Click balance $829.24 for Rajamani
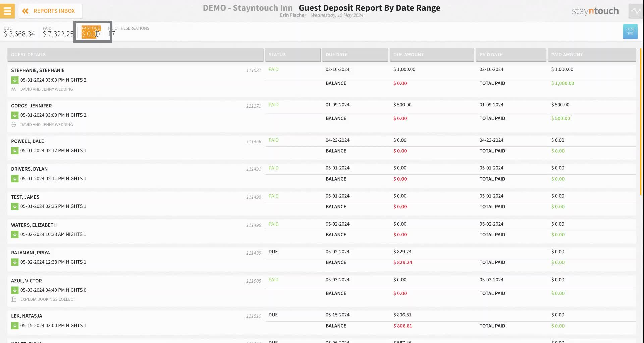This screenshot has width=644, height=343. click(402, 262)
